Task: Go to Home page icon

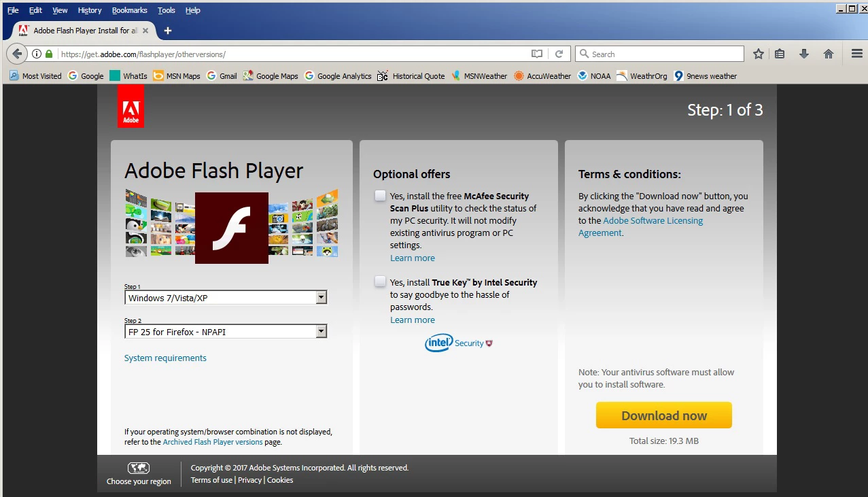Action: (x=828, y=54)
